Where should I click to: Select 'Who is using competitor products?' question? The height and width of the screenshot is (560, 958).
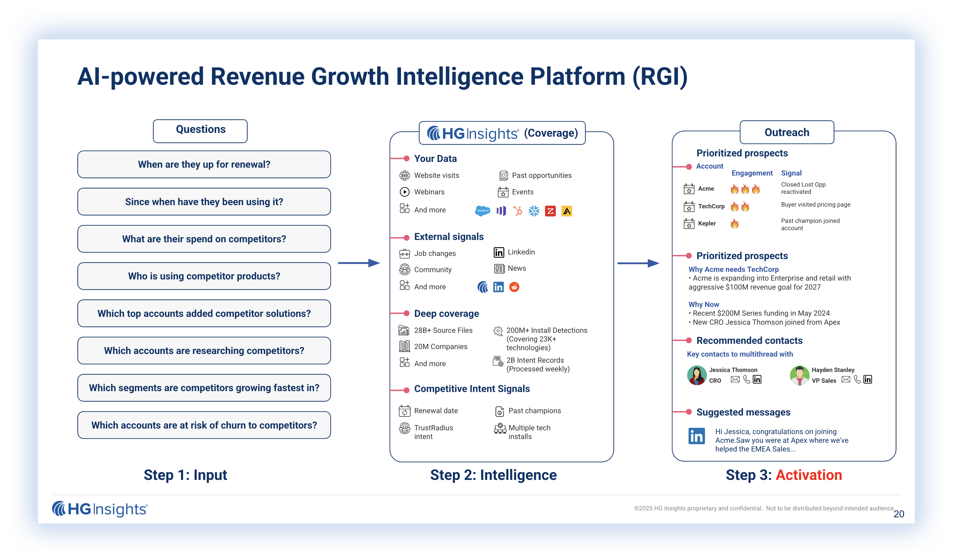pos(204,277)
